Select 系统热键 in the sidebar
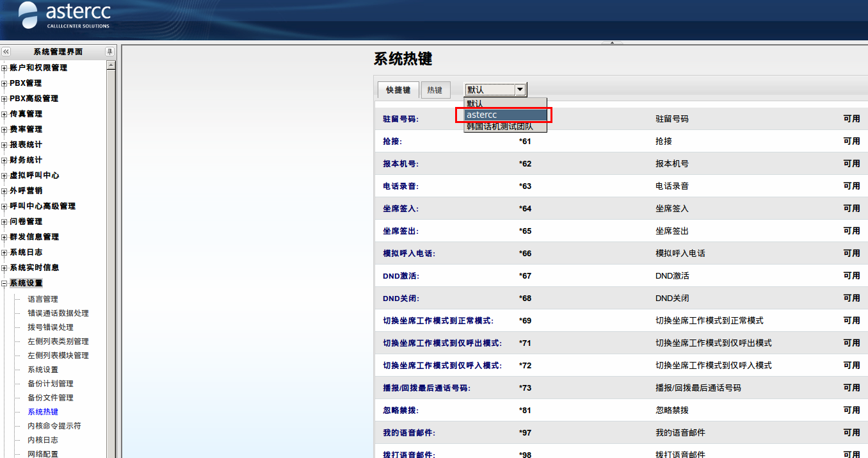This screenshot has width=868, height=458. click(42, 412)
